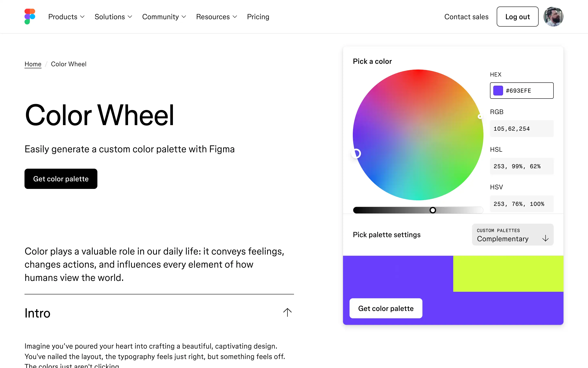
Task: Click the Intro section heading
Action: (37, 313)
